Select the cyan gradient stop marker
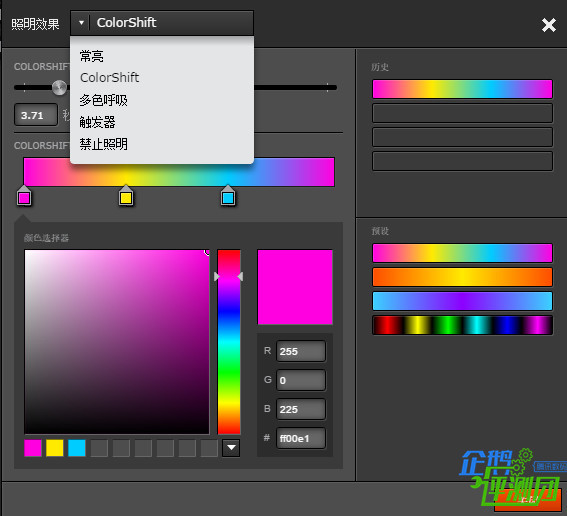567x516 pixels. pyautogui.click(x=228, y=196)
